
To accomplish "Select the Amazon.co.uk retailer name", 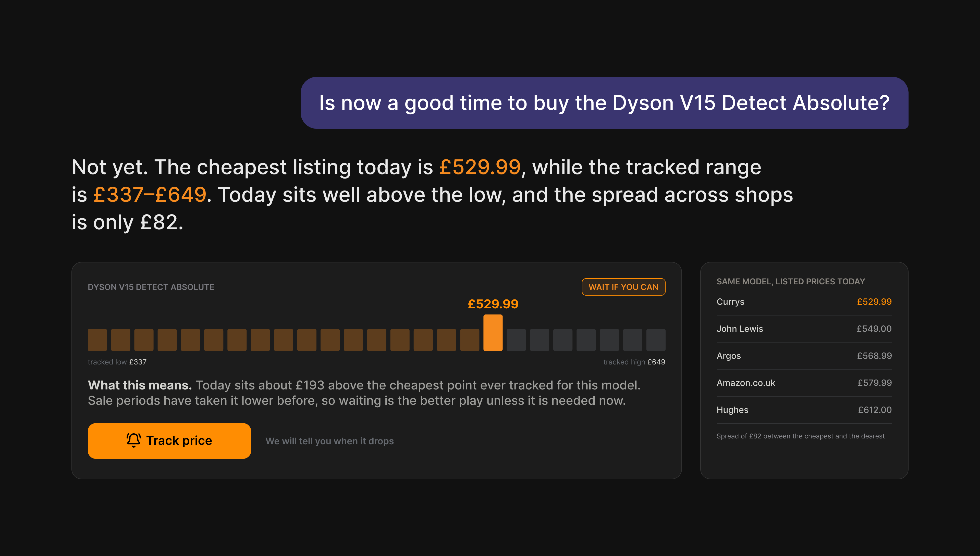I will pyautogui.click(x=746, y=383).
